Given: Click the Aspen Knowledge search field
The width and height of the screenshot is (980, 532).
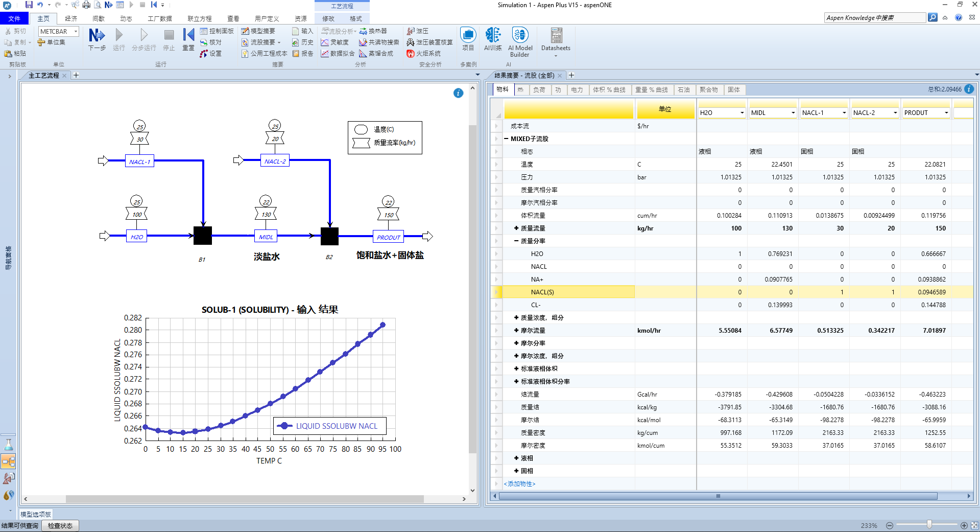Looking at the screenshot, I should [x=875, y=18].
